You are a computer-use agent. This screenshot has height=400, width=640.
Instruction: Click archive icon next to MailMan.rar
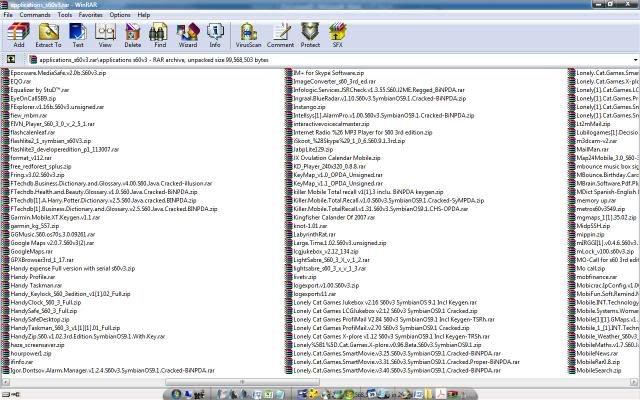click(x=572, y=149)
